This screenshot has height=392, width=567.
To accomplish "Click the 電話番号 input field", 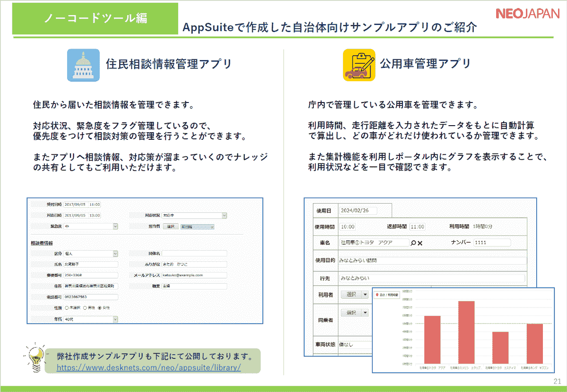I will click(91, 297).
